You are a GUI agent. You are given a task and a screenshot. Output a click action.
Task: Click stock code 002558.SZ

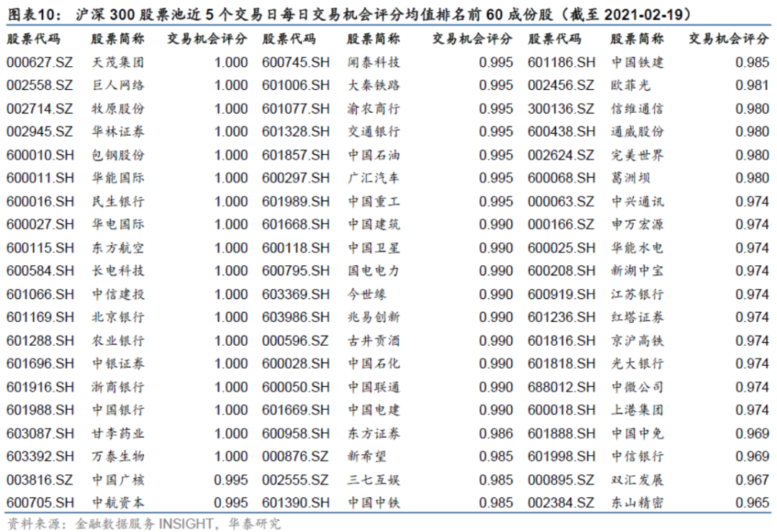tap(40, 86)
